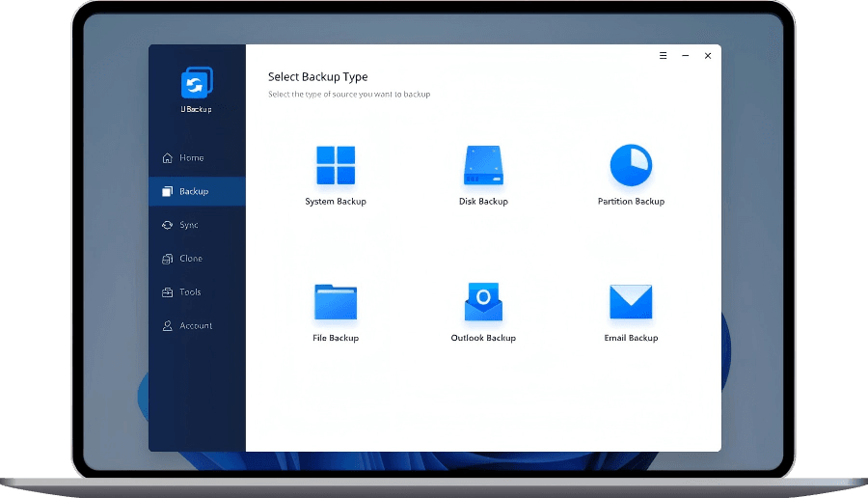Select the Disk Backup drive icon

(x=483, y=166)
